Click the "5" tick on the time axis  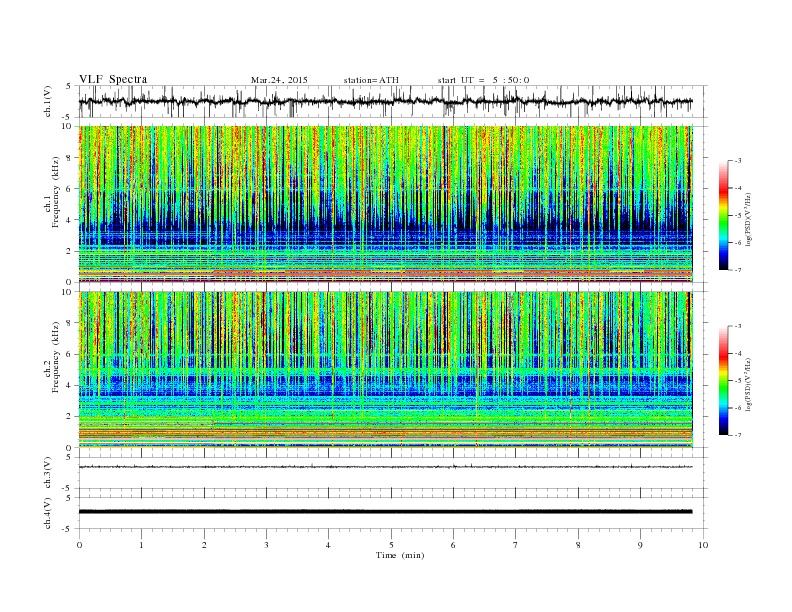391,545
